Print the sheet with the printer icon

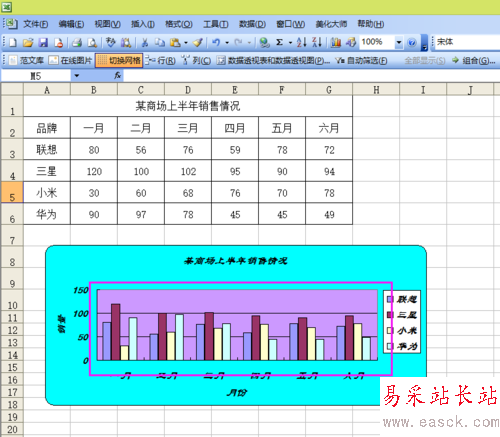coord(77,42)
